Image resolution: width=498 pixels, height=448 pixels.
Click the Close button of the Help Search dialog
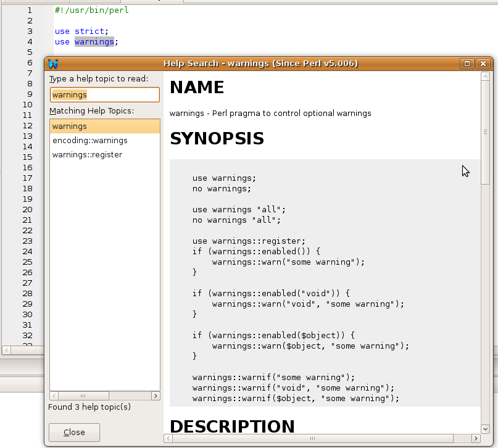coord(73,432)
